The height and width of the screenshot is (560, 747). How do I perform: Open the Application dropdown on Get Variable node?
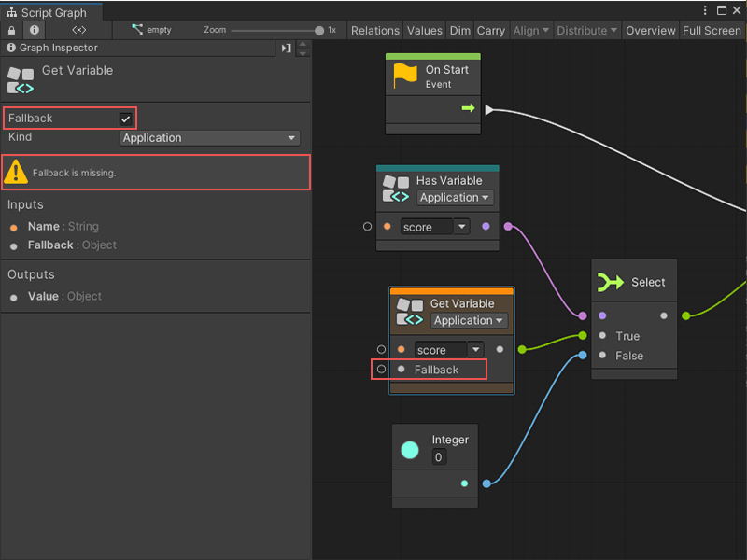[468, 320]
